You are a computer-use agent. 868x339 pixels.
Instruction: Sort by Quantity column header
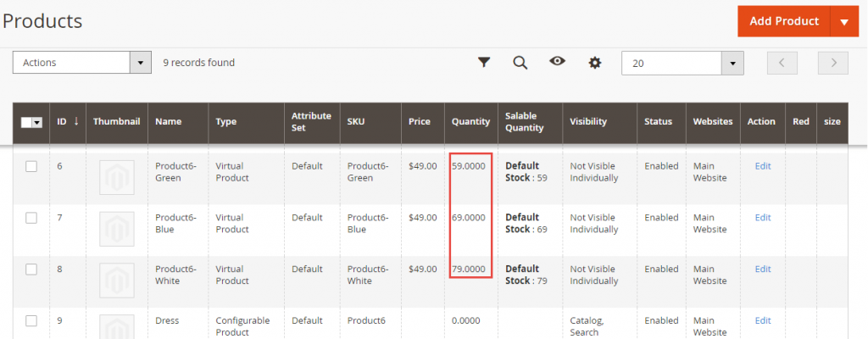[x=470, y=122]
